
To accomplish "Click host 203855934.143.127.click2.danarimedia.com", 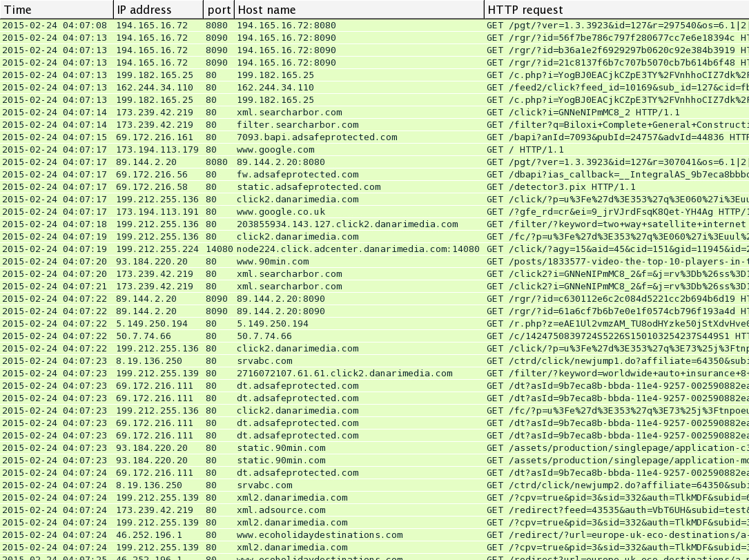I will 347,224.
